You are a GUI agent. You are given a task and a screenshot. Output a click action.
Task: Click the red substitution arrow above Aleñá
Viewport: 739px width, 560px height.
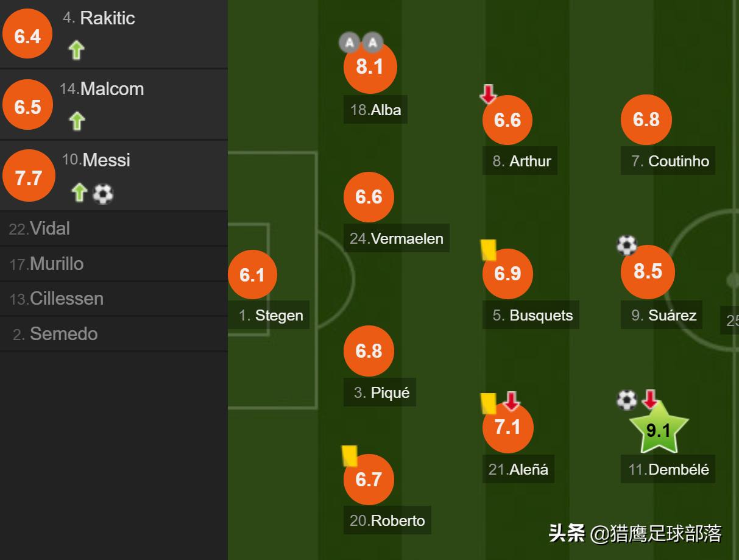tap(511, 400)
